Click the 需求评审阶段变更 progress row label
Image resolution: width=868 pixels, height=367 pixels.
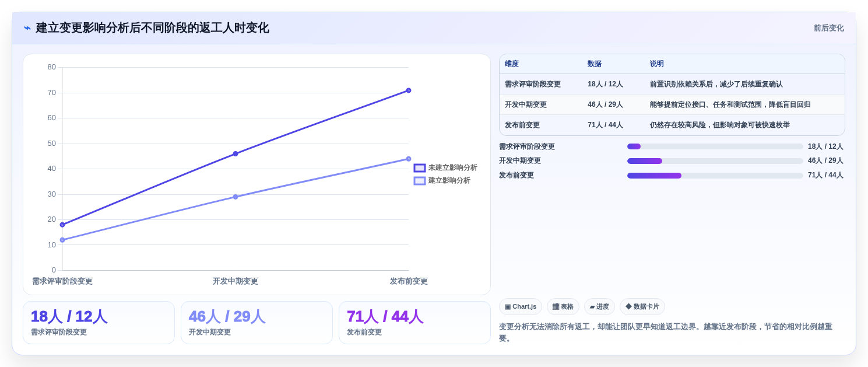point(527,147)
